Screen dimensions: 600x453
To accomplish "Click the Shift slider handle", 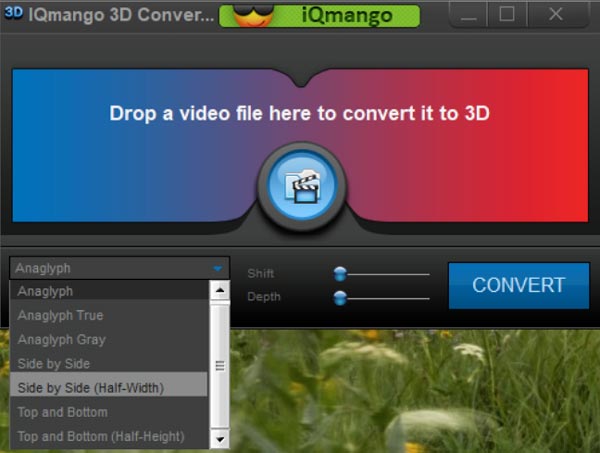I will point(340,274).
